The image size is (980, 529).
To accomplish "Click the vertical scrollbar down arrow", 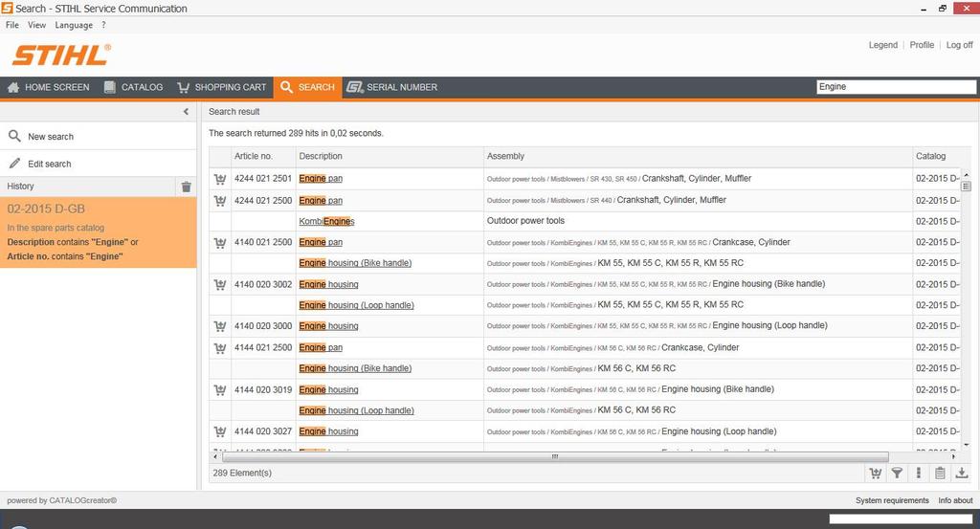I will (x=967, y=446).
